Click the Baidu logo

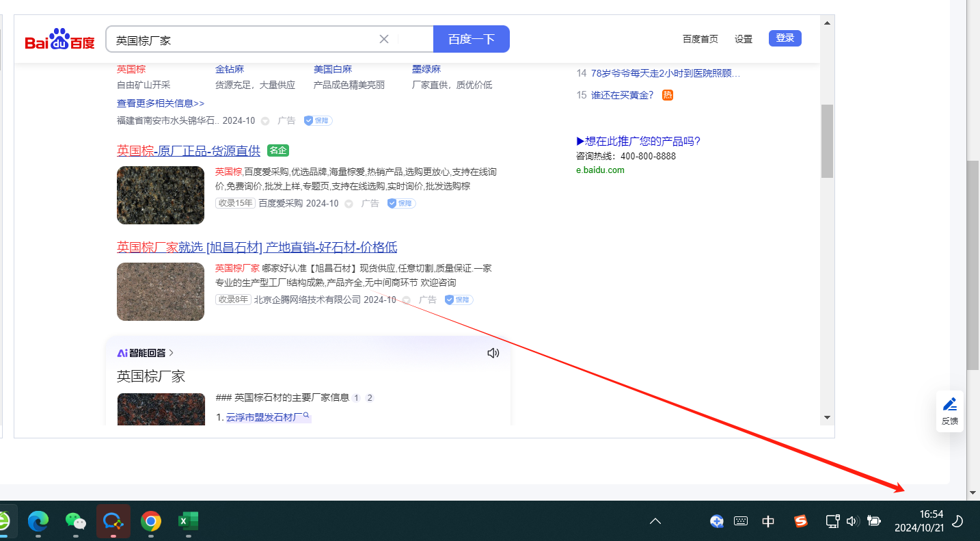(59, 40)
